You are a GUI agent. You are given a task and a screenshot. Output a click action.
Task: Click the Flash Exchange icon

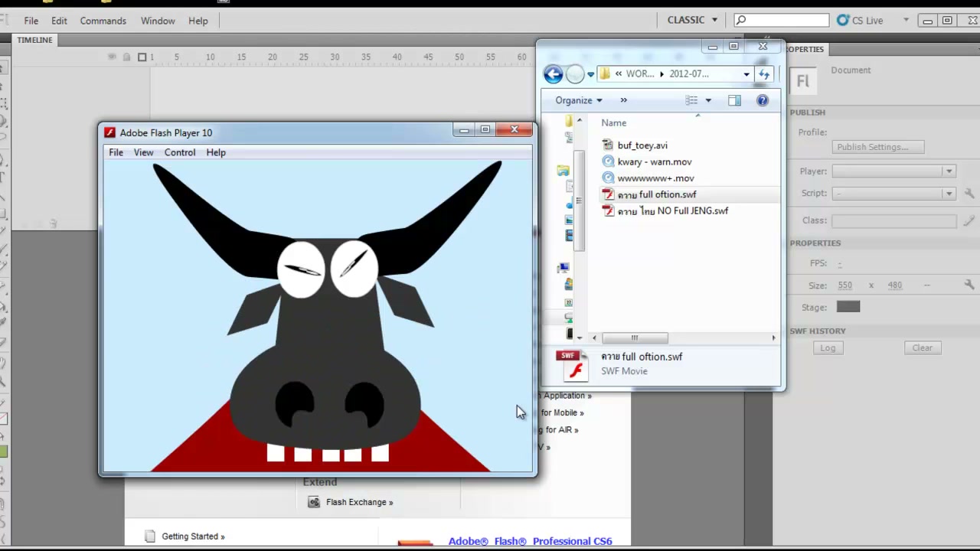(x=314, y=502)
